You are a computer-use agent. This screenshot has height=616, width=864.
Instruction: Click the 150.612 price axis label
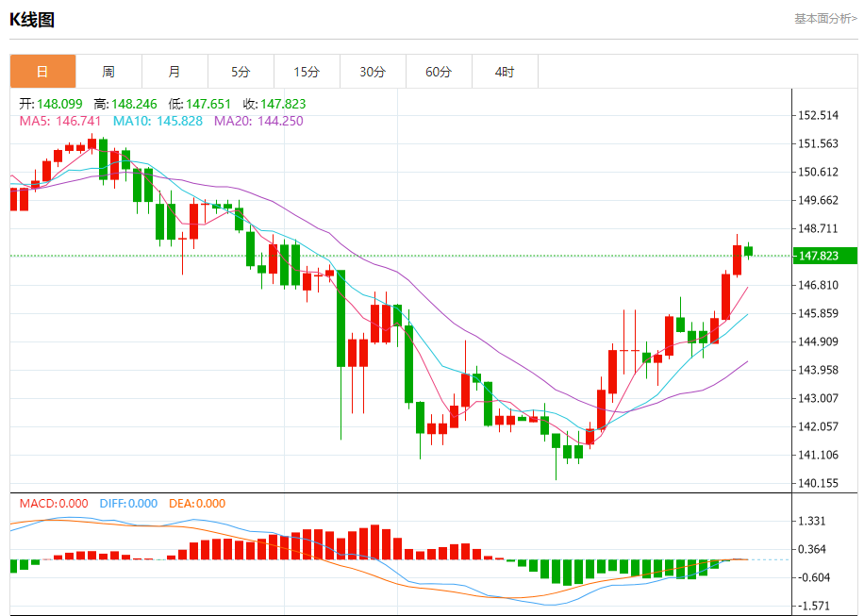819,172
